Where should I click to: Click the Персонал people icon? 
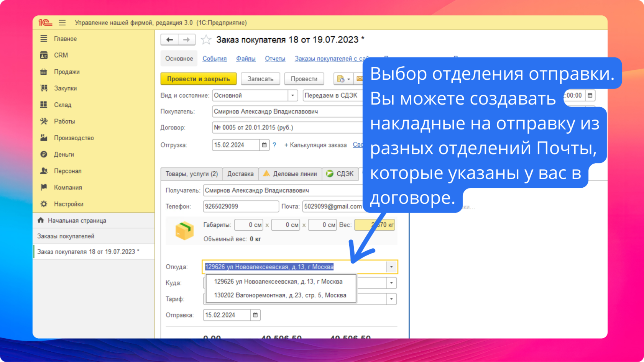tap(44, 171)
